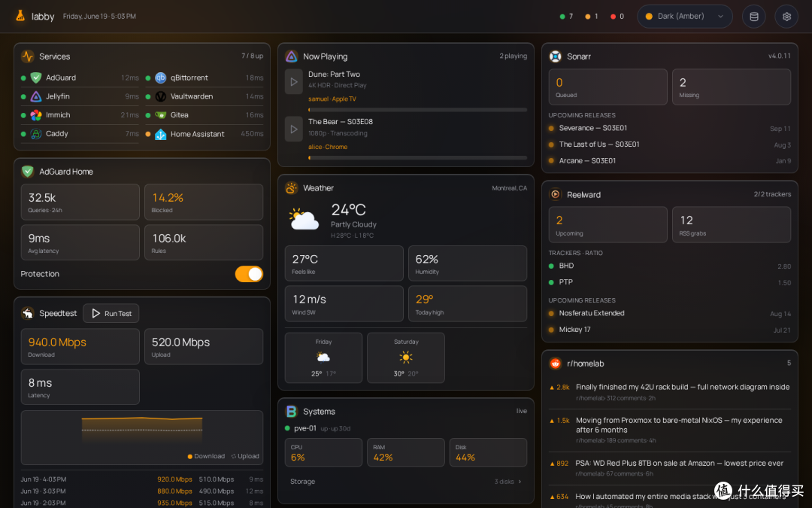Click the 520.0 Mbps Upload tile

click(204, 346)
